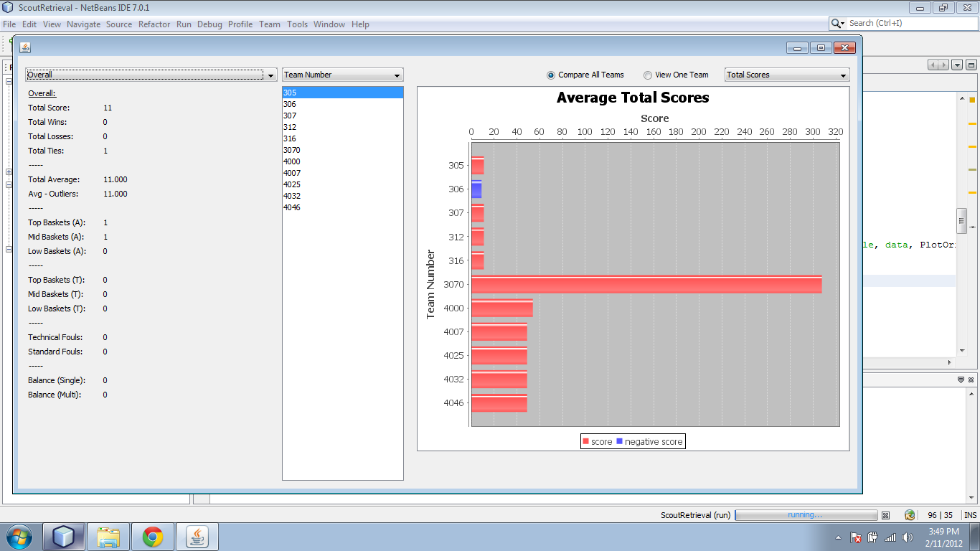Click the yellow square error stripe marker
Image resolution: width=980 pixels, height=551 pixels.
coord(972,100)
